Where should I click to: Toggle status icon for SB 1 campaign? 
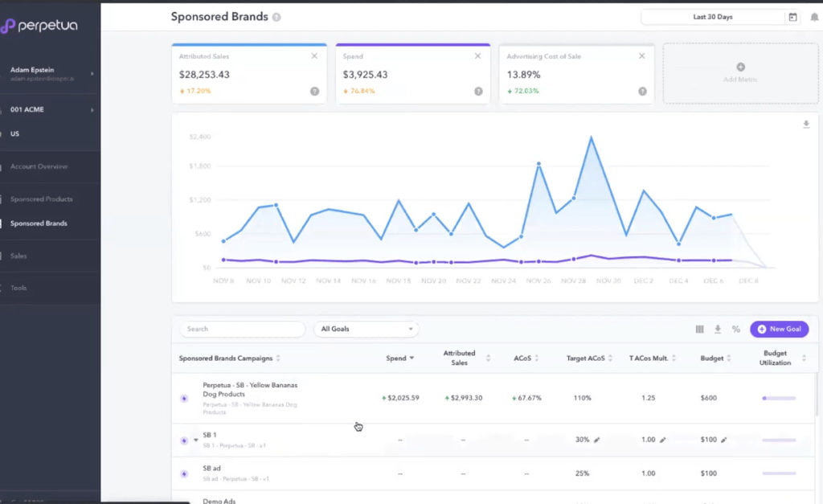coord(184,440)
